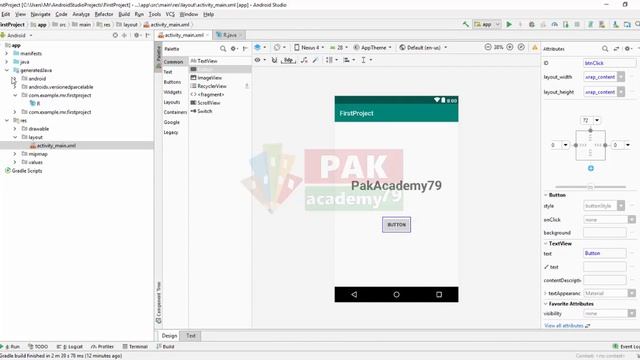Click the Infer Constraints wand icon

coord(315,60)
